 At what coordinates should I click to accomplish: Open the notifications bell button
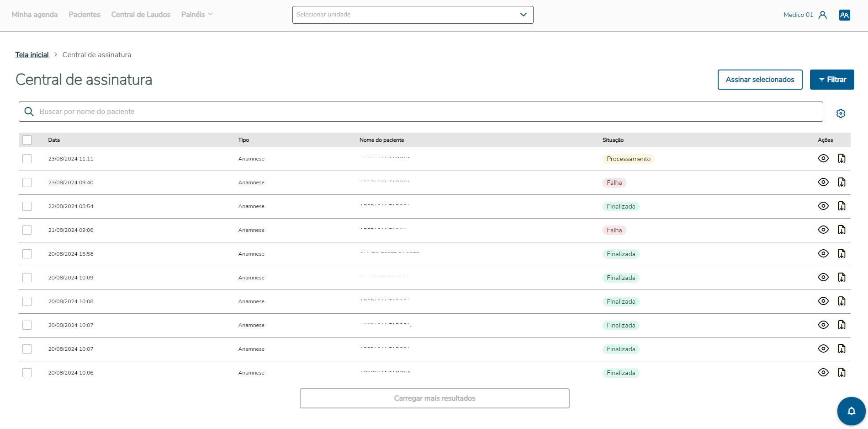(x=851, y=411)
